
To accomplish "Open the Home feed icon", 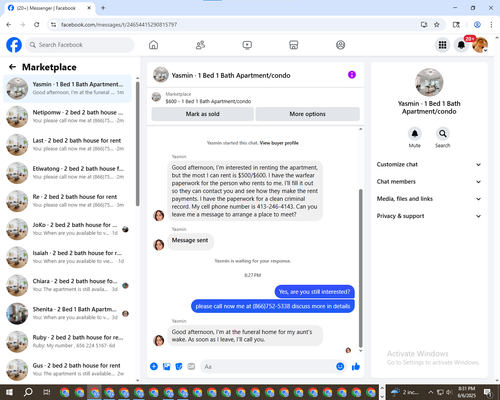I will click(x=153, y=45).
